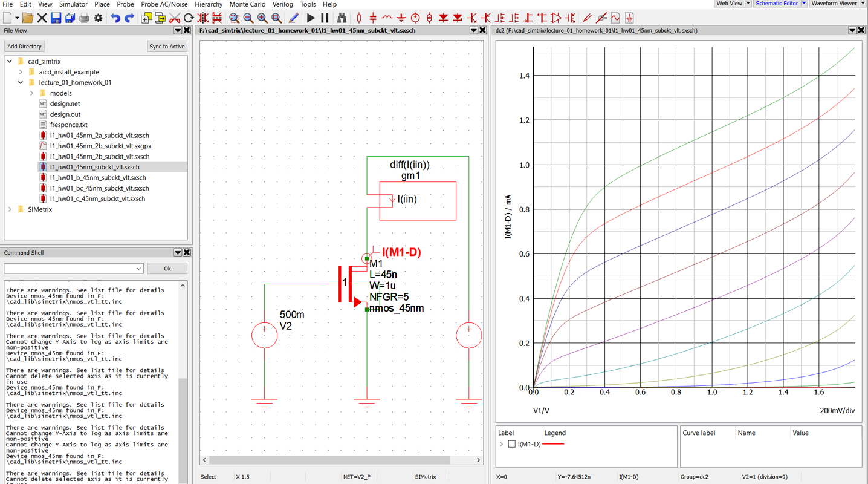Run the simulation with the Play icon
Screen dimensions: 868x484
311,18
